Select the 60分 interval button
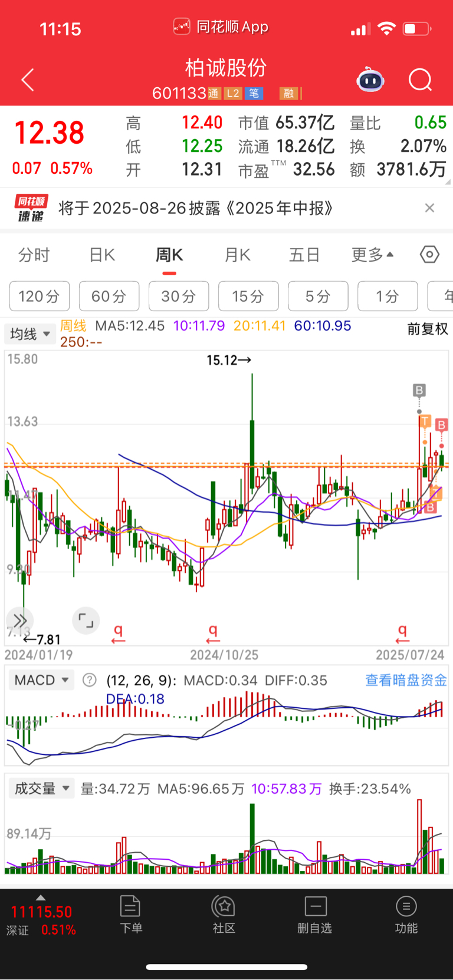Viewport: 453px width, 980px height. click(x=109, y=296)
